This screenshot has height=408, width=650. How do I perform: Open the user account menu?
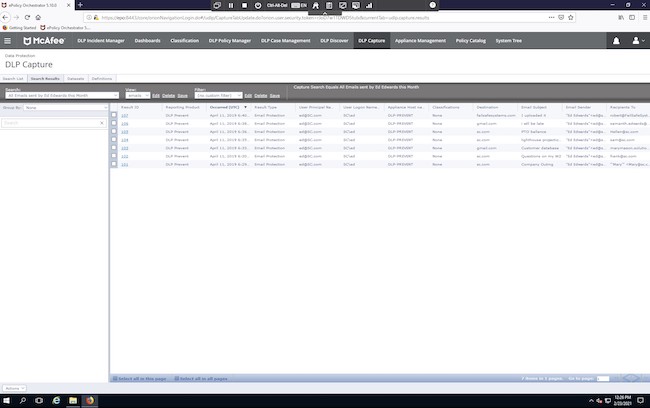tap(638, 41)
